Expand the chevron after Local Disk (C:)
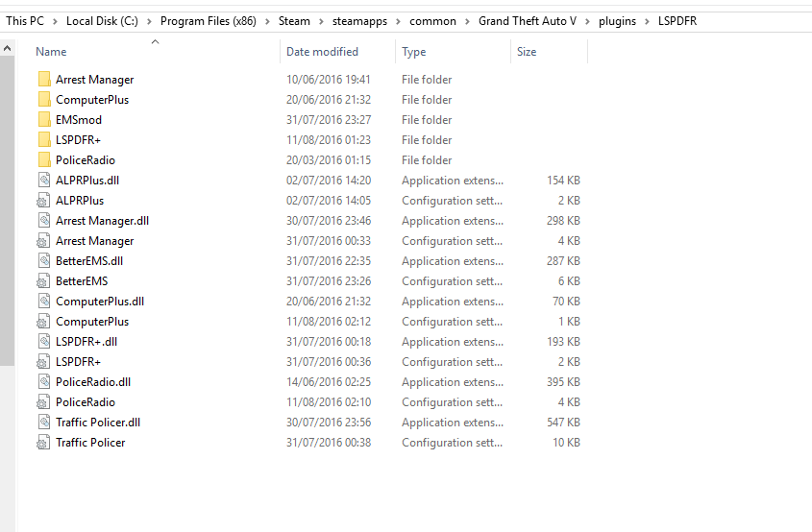 point(149,21)
